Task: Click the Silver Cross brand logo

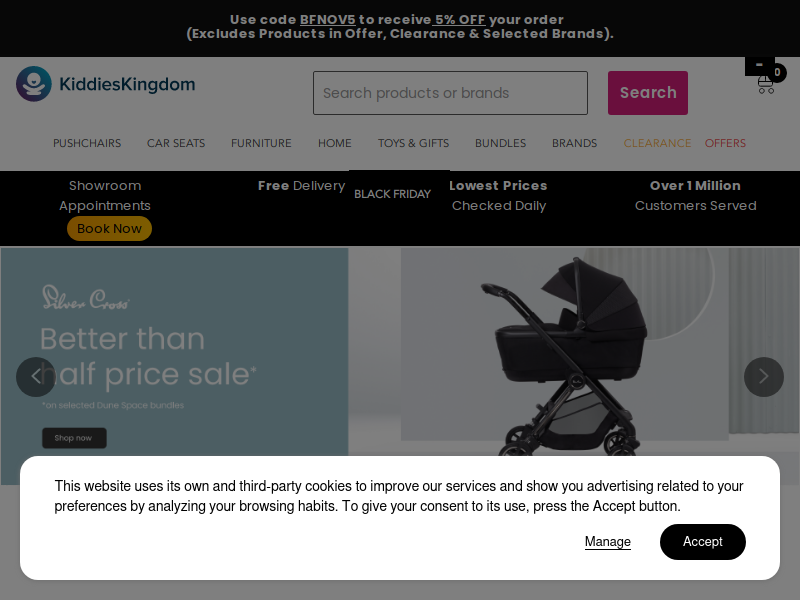Action: (86, 297)
